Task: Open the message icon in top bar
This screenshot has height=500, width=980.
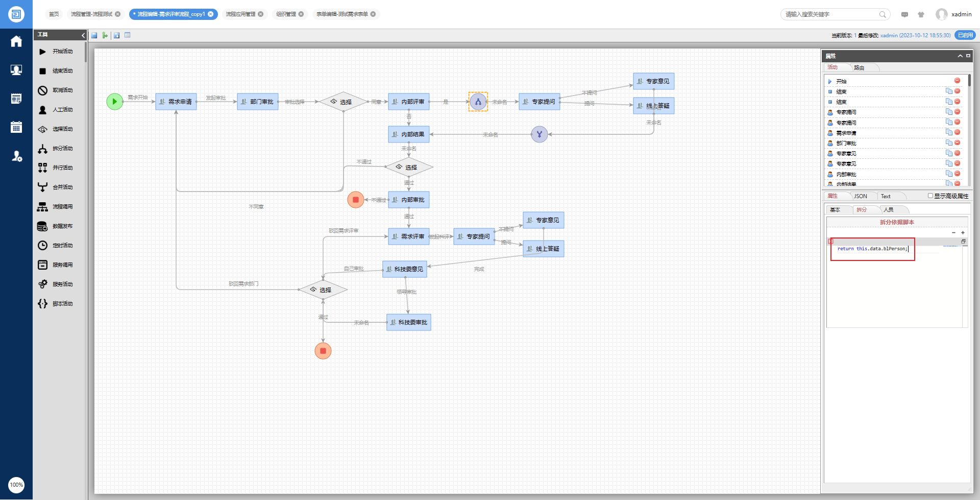Action: (x=904, y=14)
